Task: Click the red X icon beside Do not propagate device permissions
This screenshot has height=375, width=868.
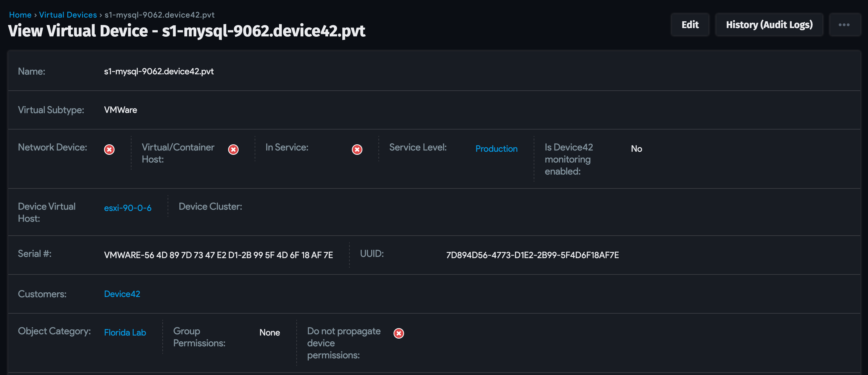Action: (x=398, y=333)
